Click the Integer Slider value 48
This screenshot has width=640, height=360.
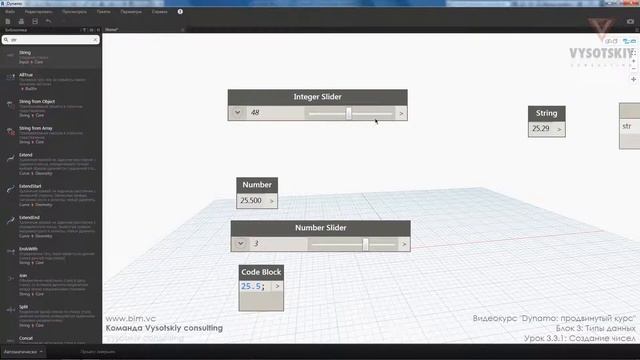click(x=255, y=113)
